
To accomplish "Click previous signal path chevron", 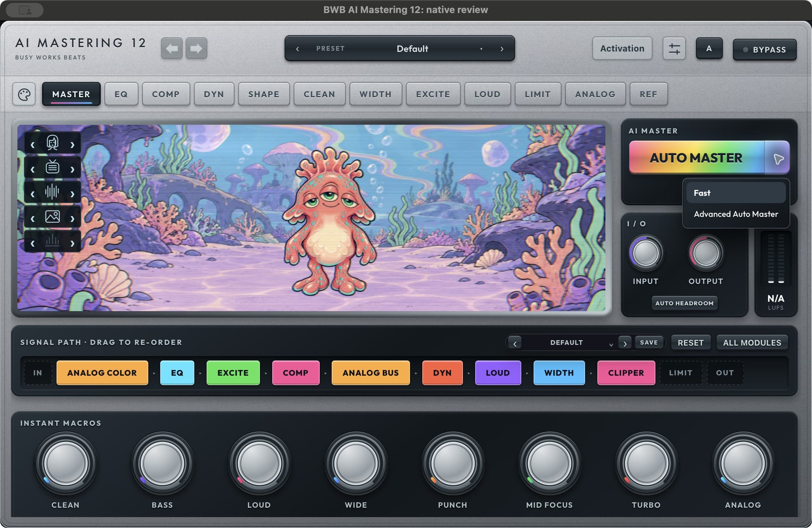I will click(x=515, y=343).
